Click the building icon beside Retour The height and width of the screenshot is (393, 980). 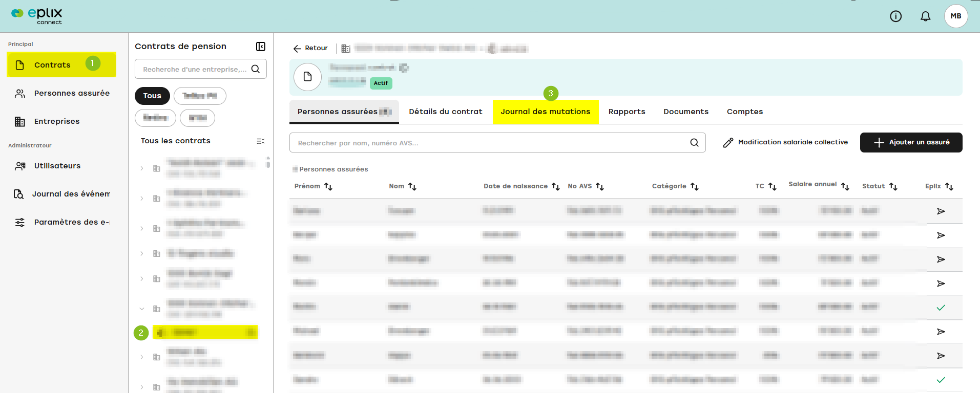(x=346, y=48)
